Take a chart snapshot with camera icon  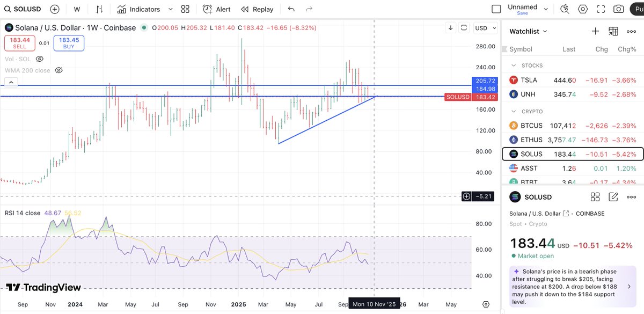point(619,9)
